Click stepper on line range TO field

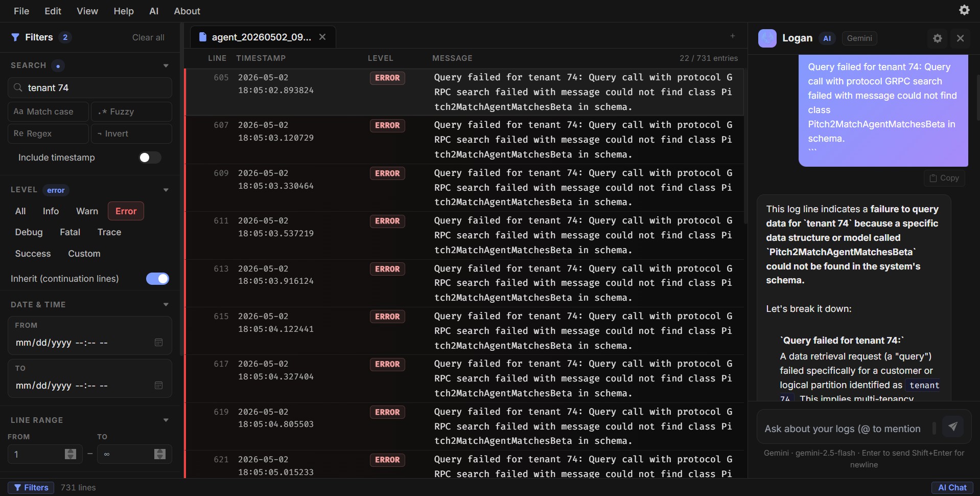pos(160,454)
